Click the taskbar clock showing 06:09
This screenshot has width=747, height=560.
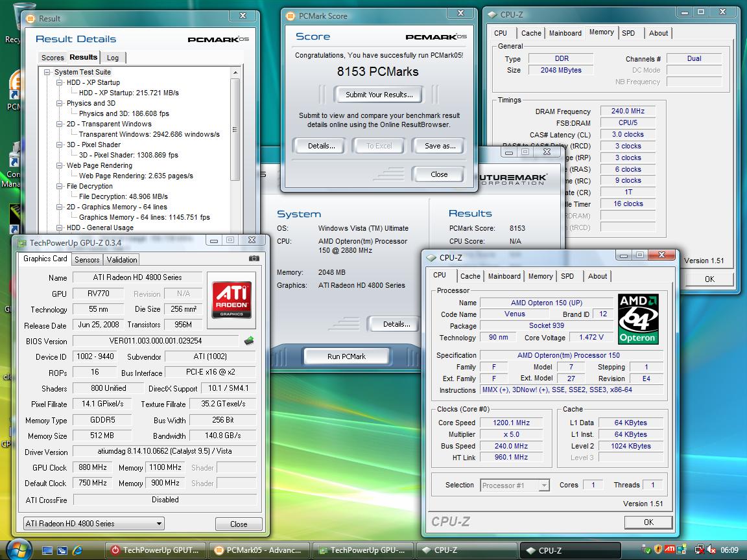click(x=729, y=550)
